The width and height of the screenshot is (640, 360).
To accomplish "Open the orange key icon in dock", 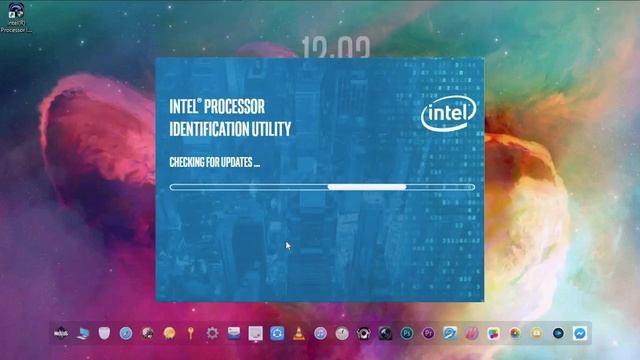I will click(x=191, y=333).
